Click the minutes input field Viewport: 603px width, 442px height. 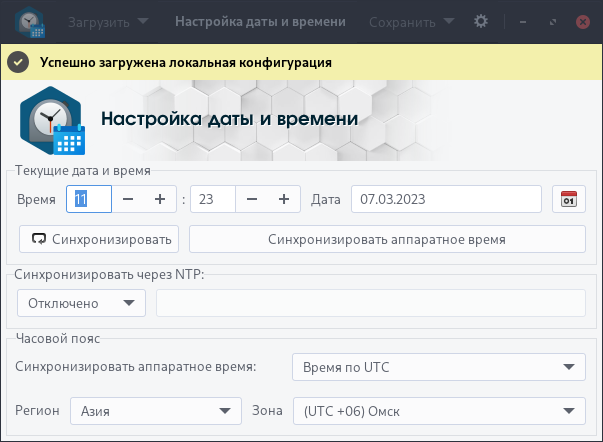(212, 200)
